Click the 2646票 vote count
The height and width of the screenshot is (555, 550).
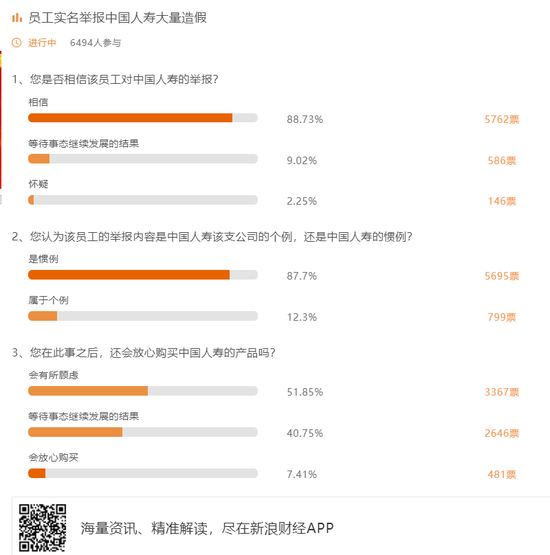(502, 433)
